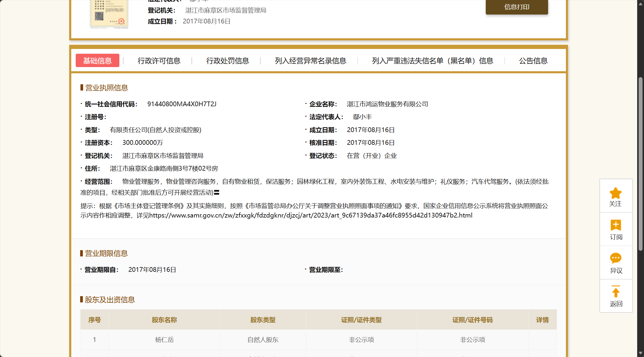Select the 基础信息 tab

(97, 61)
